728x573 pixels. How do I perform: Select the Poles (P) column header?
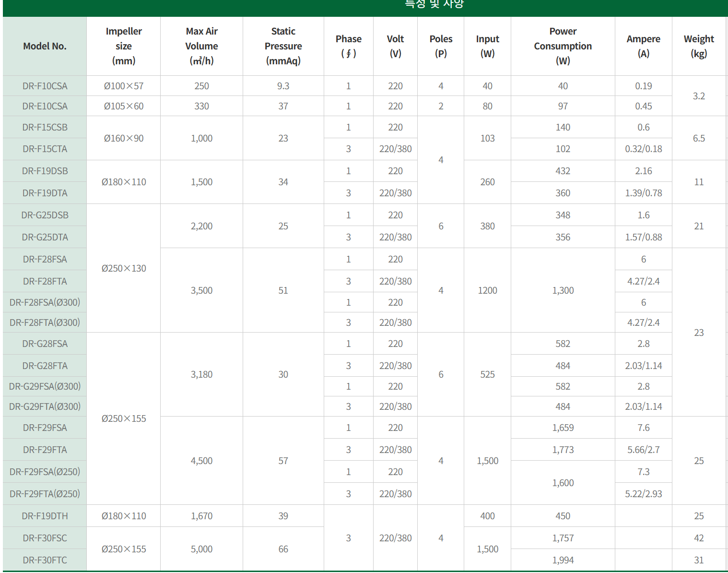pos(441,46)
